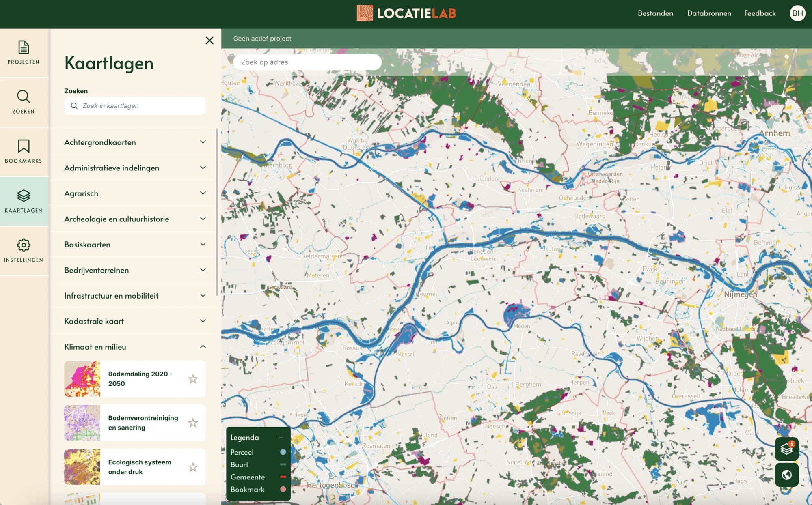Star the Bodemverontreiniging en sanering layer
Screen dimensions: 812x505
193,423
